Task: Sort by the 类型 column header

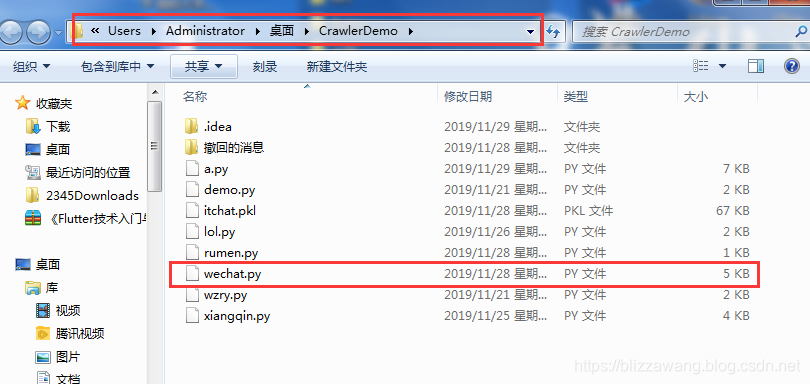Action: pos(575,96)
